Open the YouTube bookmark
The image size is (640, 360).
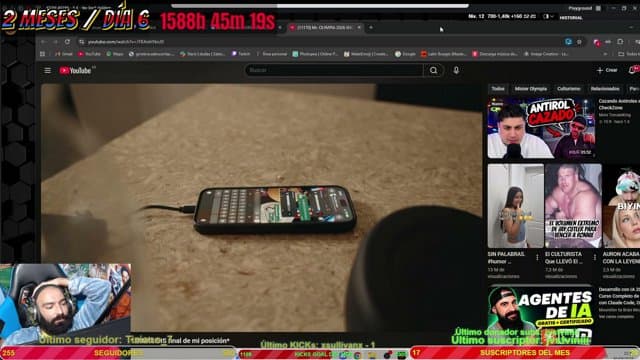click(x=89, y=54)
